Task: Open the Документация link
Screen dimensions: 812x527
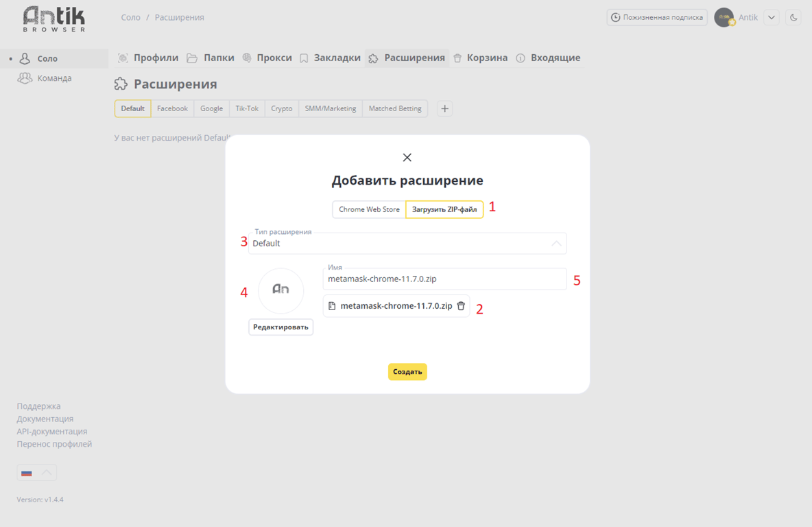Action: click(45, 419)
